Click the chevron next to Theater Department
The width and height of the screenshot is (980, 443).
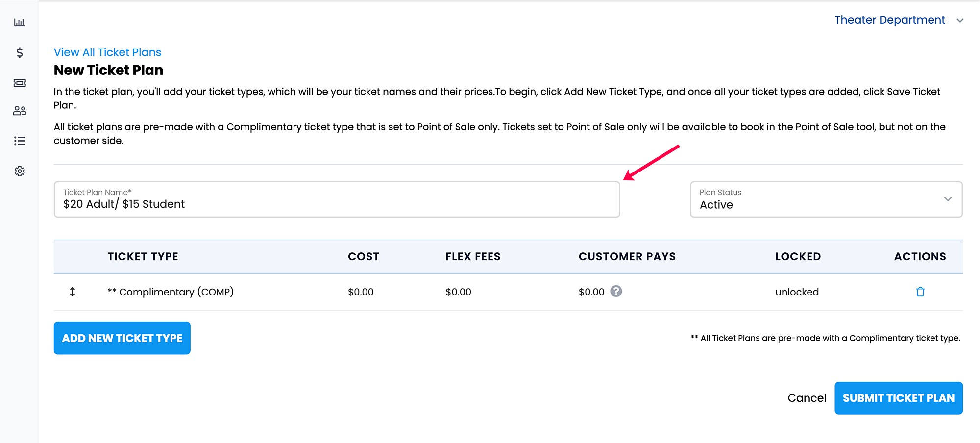tap(960, 21)
